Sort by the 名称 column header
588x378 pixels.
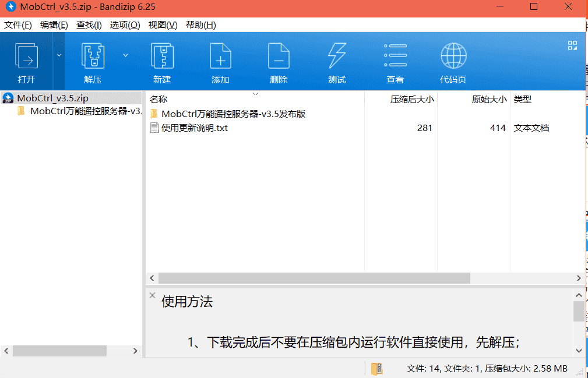[159, 99]
